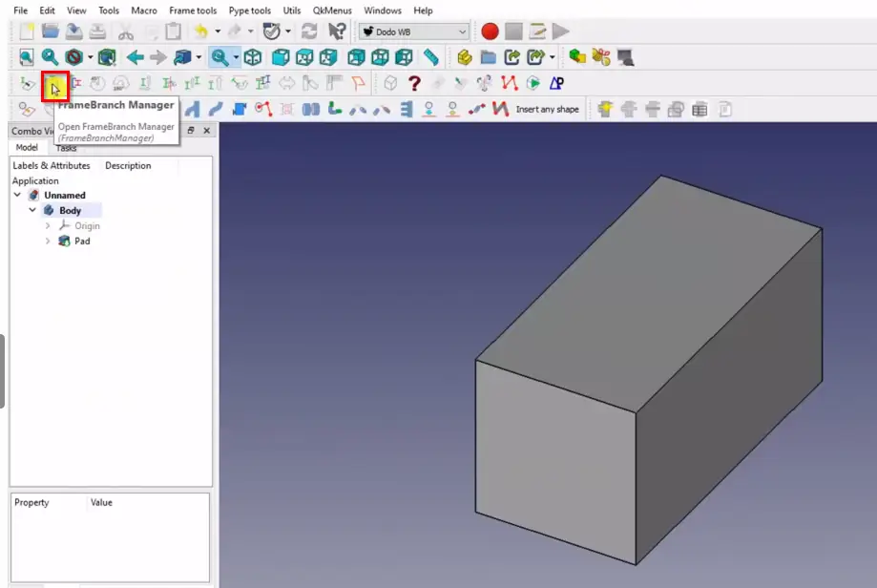Click the blue folder group icon
Screen dimensions: 877x588
(488, 57)
